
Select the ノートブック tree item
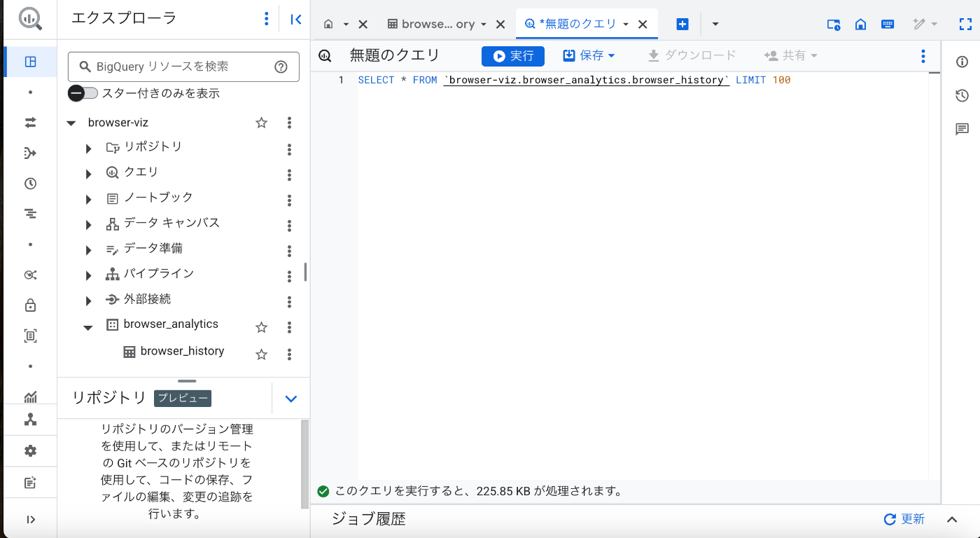[158, 198]
